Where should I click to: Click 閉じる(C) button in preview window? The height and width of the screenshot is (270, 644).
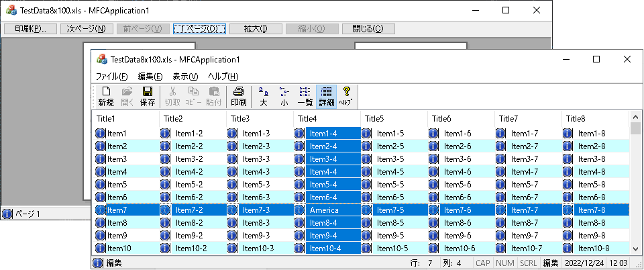(368, 29)
